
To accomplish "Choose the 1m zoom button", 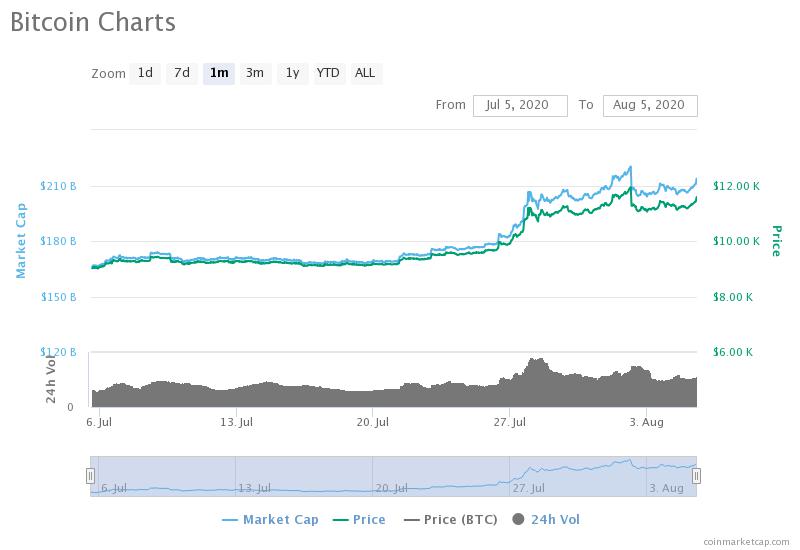I will pos(219,73).
